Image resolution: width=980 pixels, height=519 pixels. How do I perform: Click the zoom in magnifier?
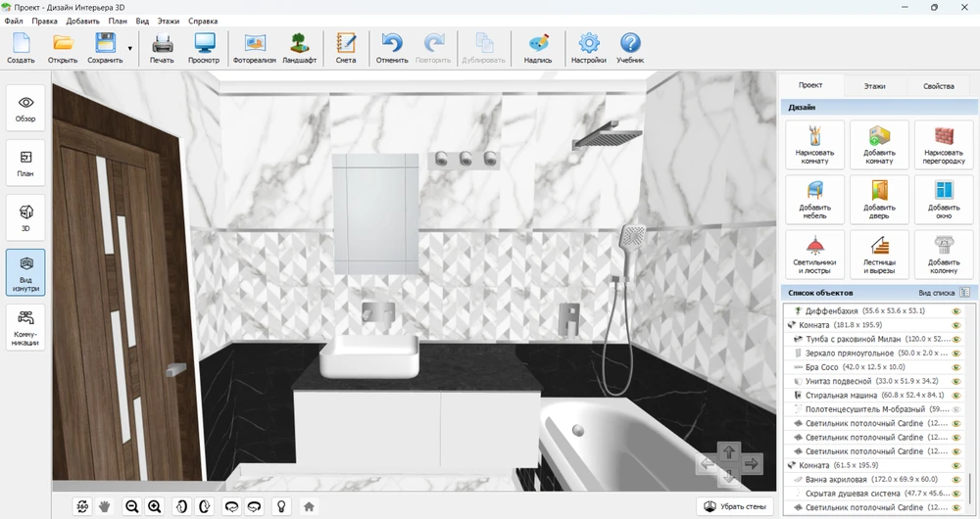(154, 506)
